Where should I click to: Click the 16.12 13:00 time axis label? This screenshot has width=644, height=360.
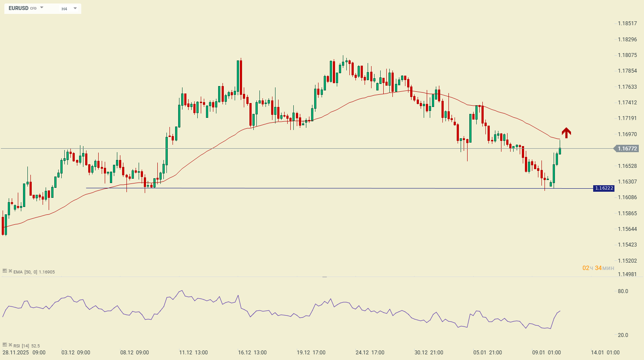click(x=252, y=353)
